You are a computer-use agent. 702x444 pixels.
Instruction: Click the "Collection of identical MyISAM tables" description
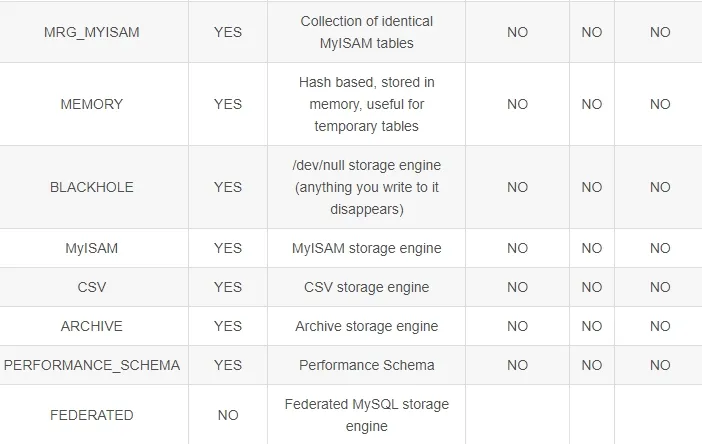point(366,32)
